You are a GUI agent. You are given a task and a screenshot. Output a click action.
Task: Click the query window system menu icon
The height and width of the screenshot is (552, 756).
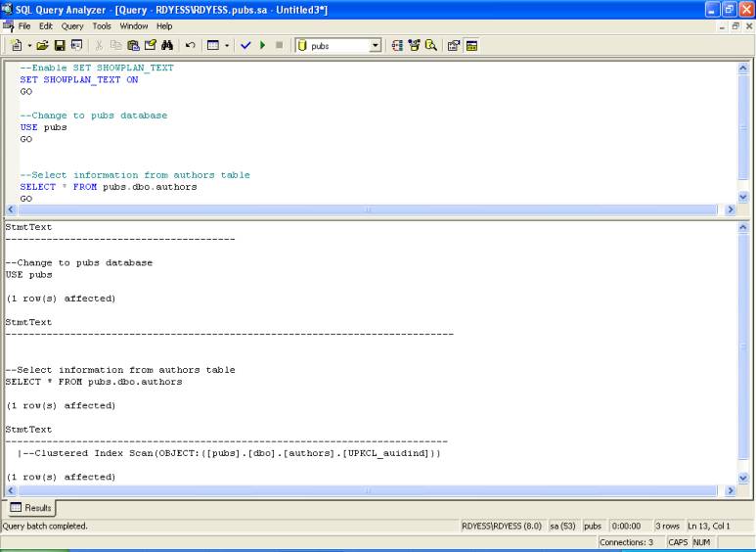(8, 26)
